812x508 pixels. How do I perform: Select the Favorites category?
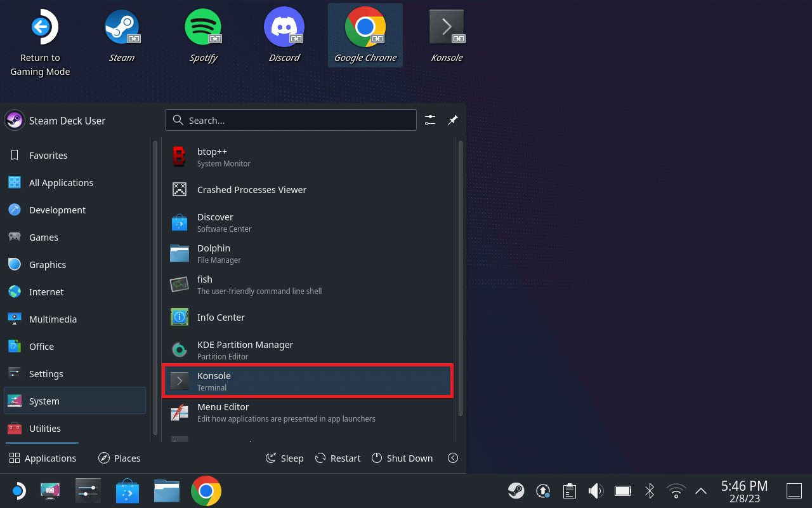pyautogui.click(x=75, y=155)
